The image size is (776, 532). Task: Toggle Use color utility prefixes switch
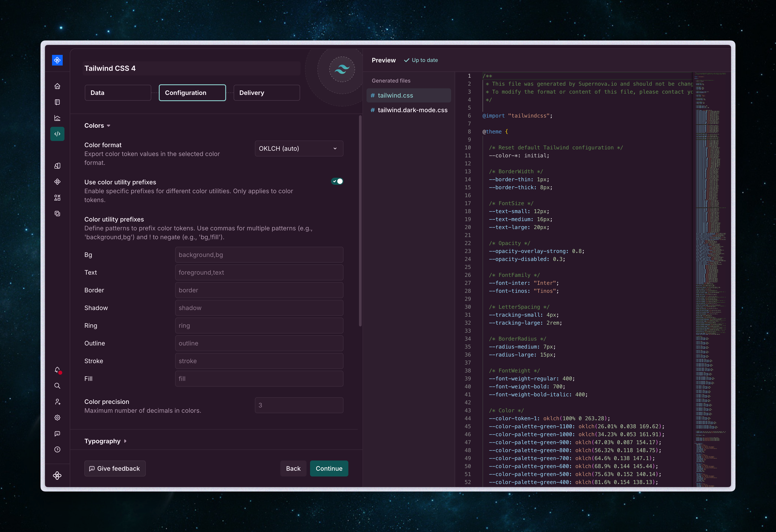[x=337, y=181]
